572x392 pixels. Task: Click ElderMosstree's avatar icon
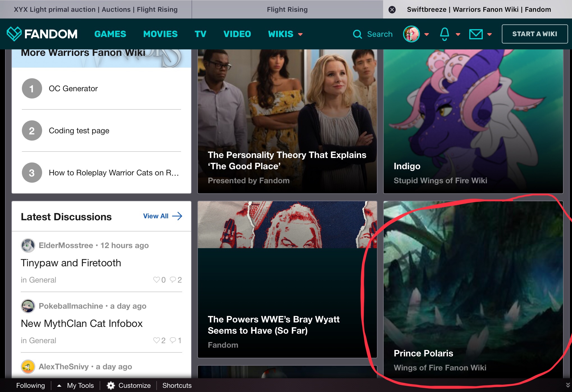click(x=28, y=246)
